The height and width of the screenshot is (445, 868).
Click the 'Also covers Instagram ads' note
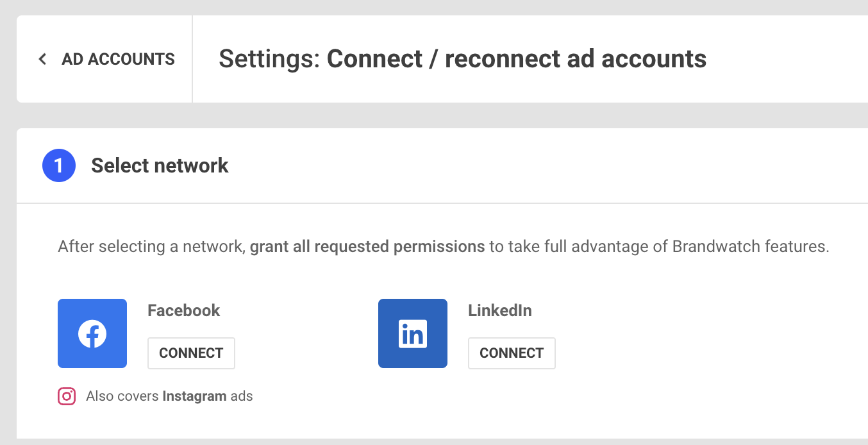pyautogui.click(x=169, y=396)
